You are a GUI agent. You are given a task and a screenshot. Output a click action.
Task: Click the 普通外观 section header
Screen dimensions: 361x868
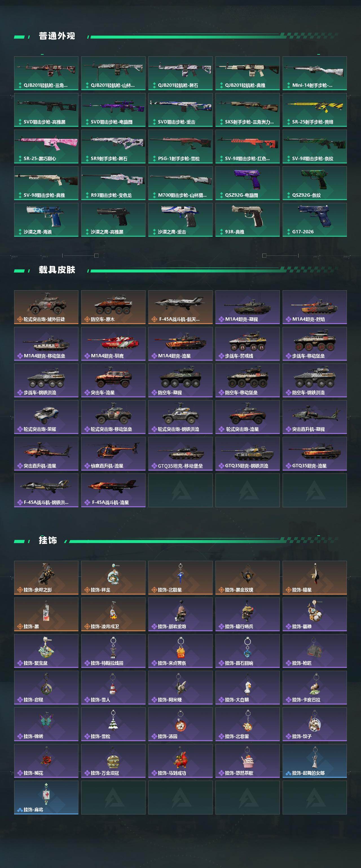[57, 36]
